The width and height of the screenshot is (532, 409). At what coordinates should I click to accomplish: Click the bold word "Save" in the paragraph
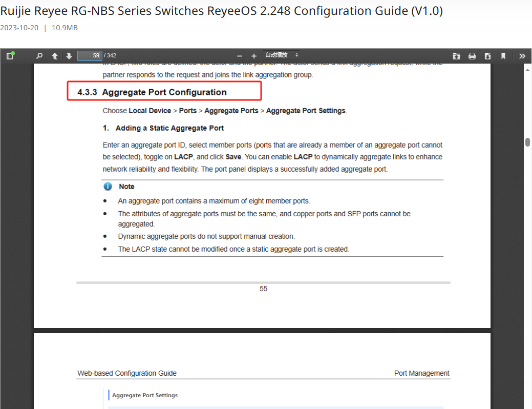[x=233, y=157]
